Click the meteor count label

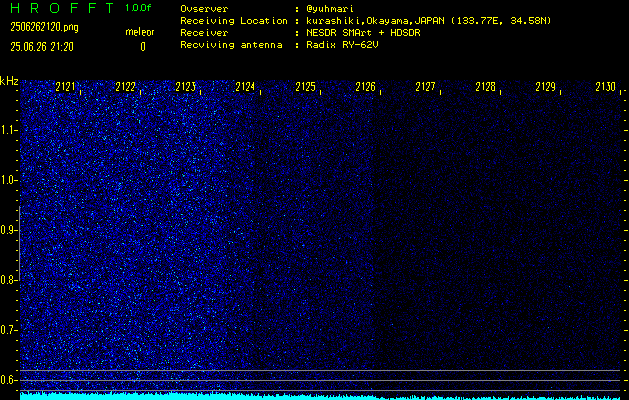[140, 32]
